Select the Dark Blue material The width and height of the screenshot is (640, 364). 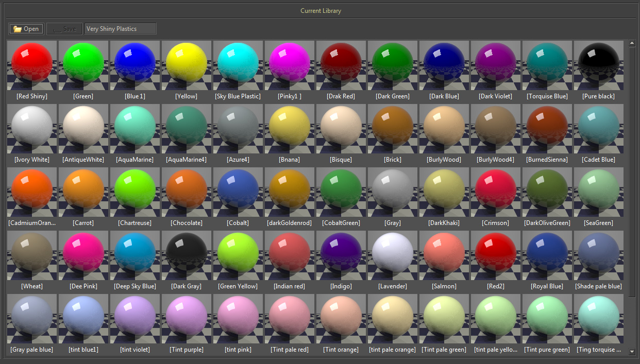(x=444, y=65)
